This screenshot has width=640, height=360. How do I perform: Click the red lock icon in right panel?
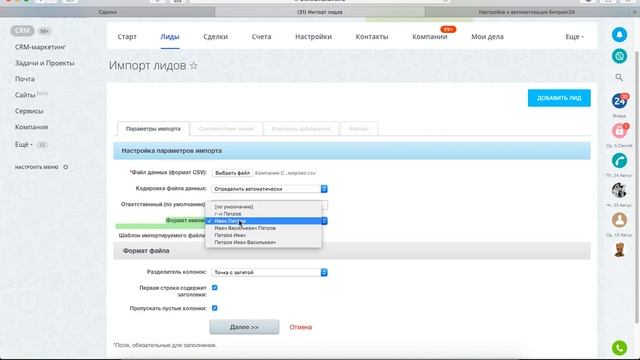click(x=619, y=131)
